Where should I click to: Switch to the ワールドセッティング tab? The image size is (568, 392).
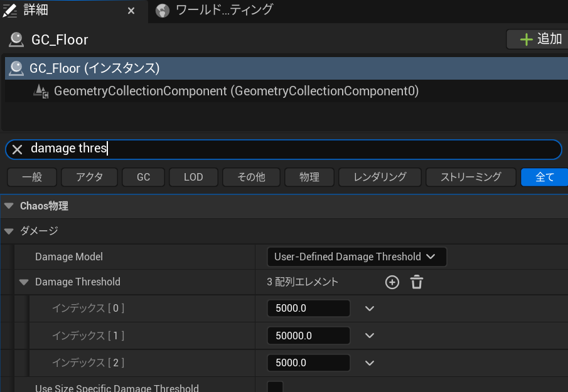pyautogui.click(x=223, y=10)
